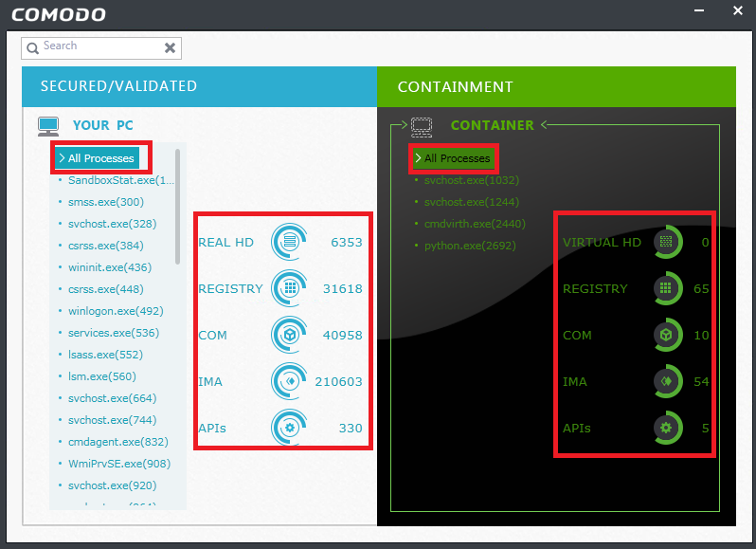Select All Processes under Your PC
Viewport: 756px width, 549px height.
(97, 158)
